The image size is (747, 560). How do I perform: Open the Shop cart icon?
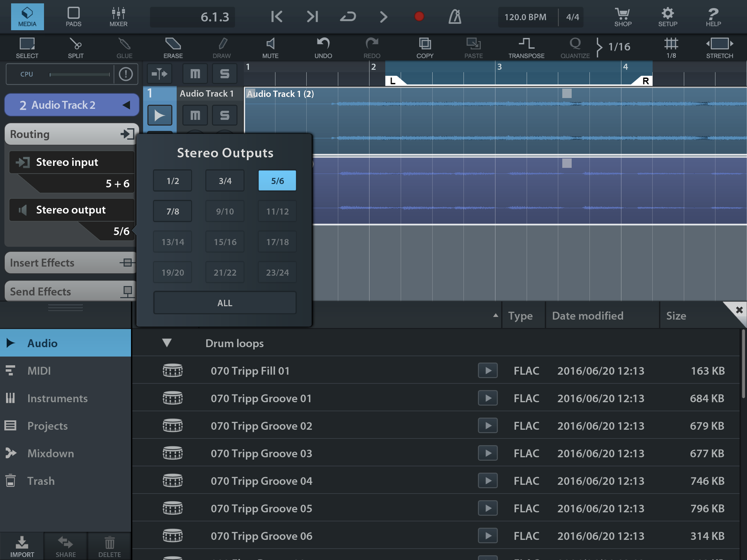point(622,16)
